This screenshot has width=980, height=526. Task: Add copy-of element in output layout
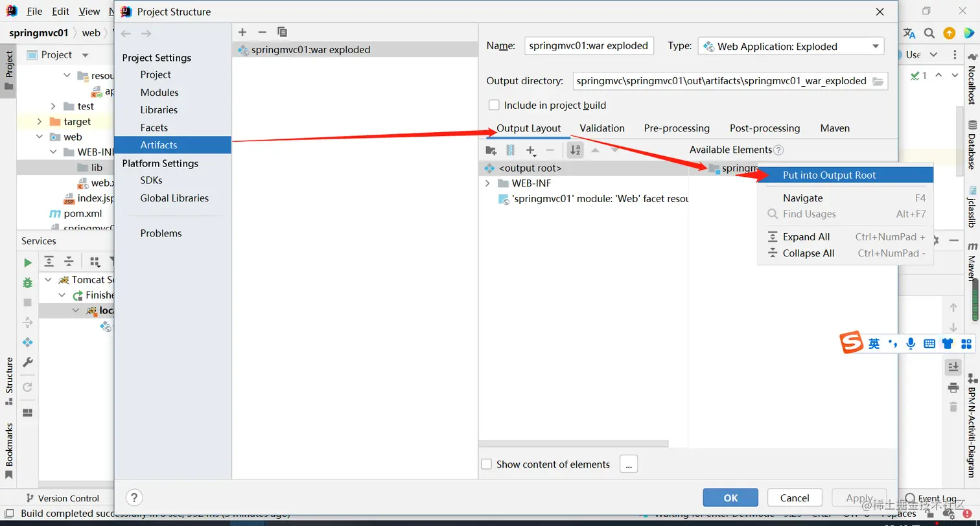pyautogui.click(x=531, y=150)
